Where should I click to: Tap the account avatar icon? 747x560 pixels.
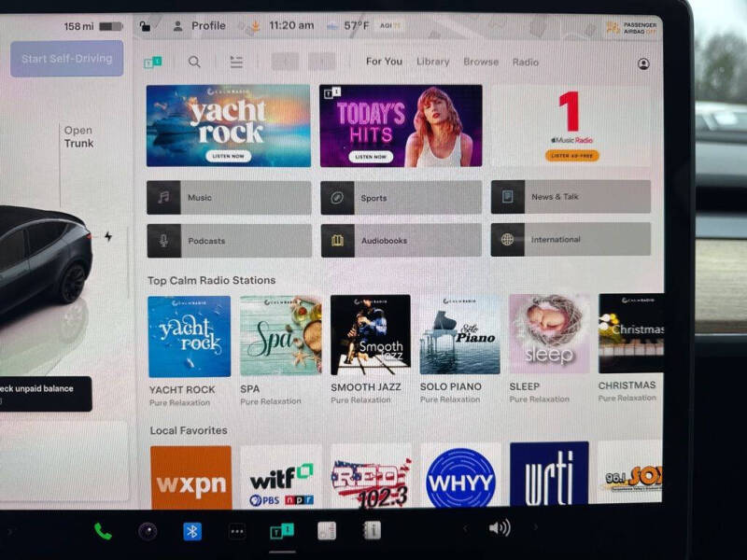tap(643, 63)
